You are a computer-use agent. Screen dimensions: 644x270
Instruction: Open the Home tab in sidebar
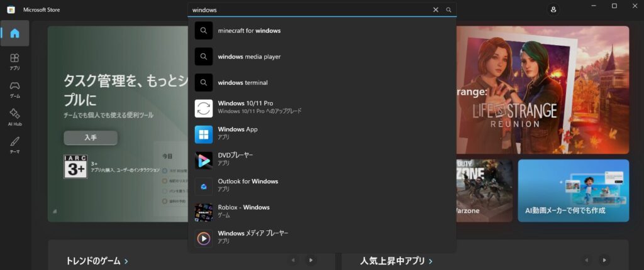point(14,33)
